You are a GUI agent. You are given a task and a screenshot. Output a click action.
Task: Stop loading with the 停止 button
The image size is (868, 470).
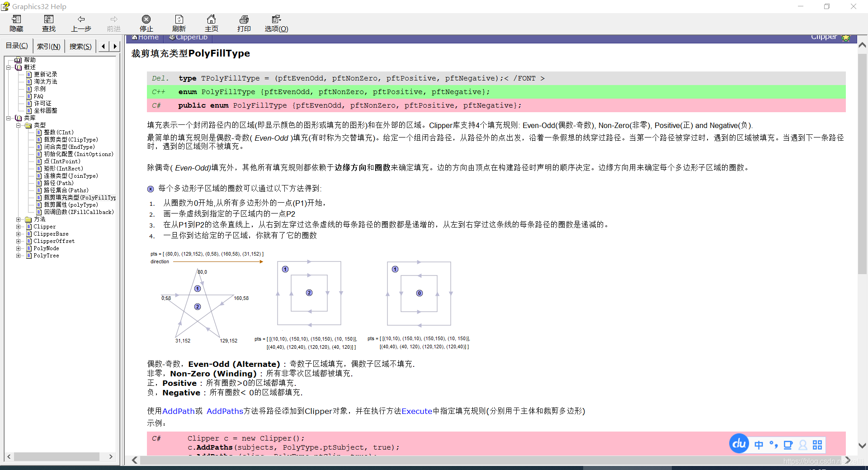point(146,24)
